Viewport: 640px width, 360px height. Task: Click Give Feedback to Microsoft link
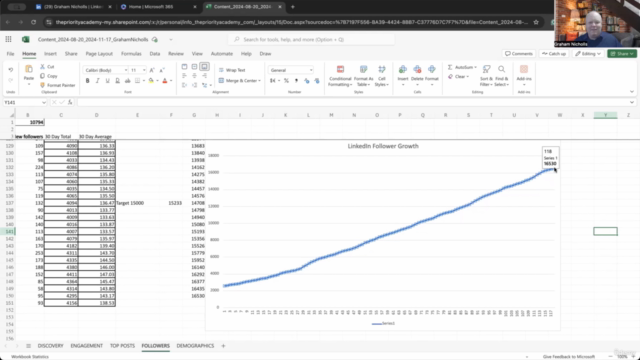569,357
